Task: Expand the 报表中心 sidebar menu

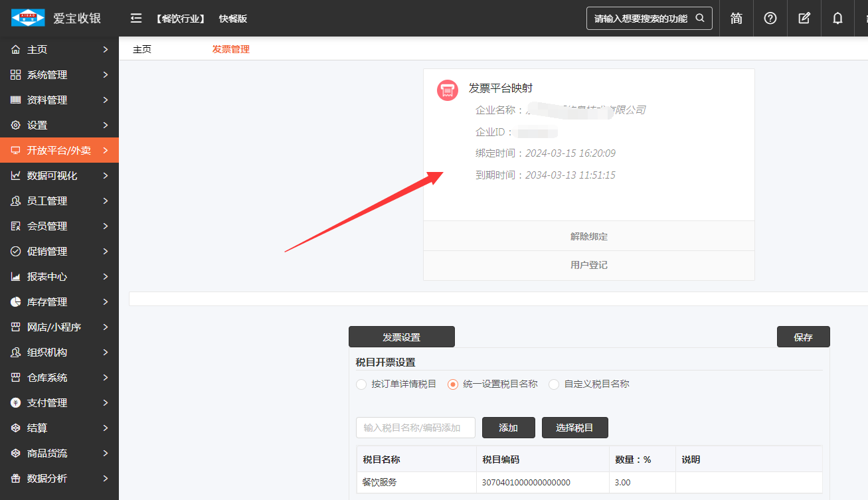Action: 59,277
